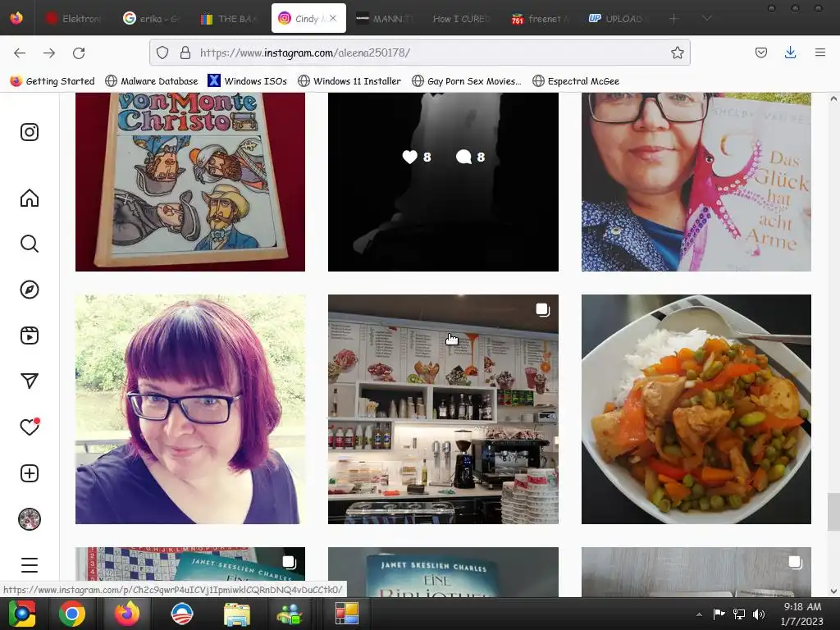The image size is (840, 630).
Task: Open profile avatar in sidebar
Action: [30, 519]
